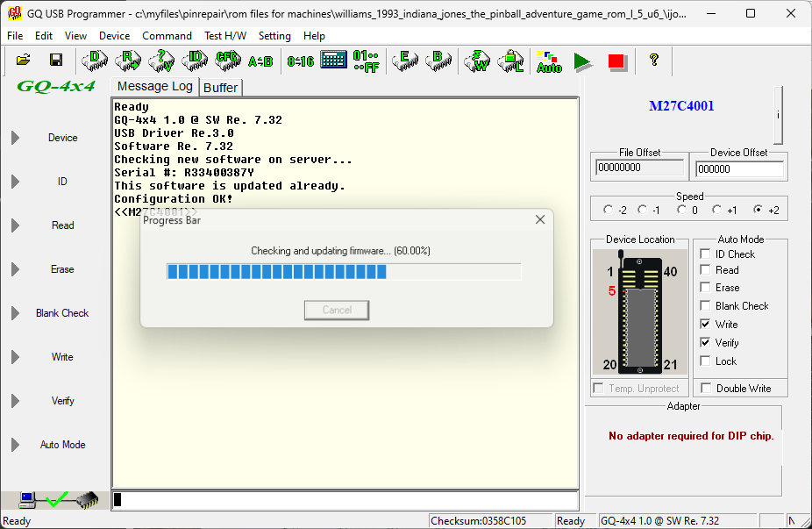This screenshot has height=529, width=812.
Task: Click the select Device chip icon (D)
Action: coord(95,61)
